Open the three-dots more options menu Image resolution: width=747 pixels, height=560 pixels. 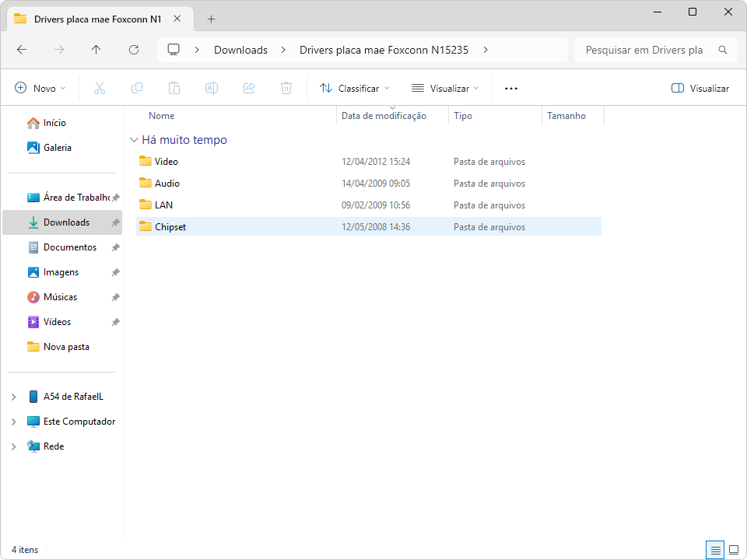511,88
